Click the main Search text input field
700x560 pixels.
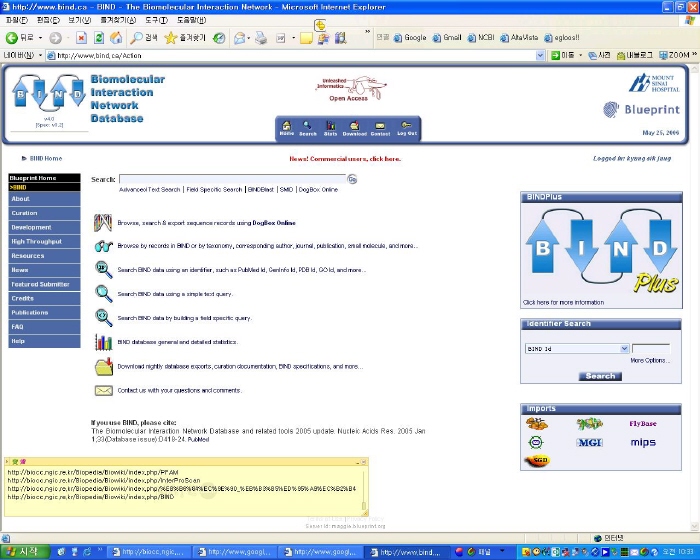(x=232, y=179)
